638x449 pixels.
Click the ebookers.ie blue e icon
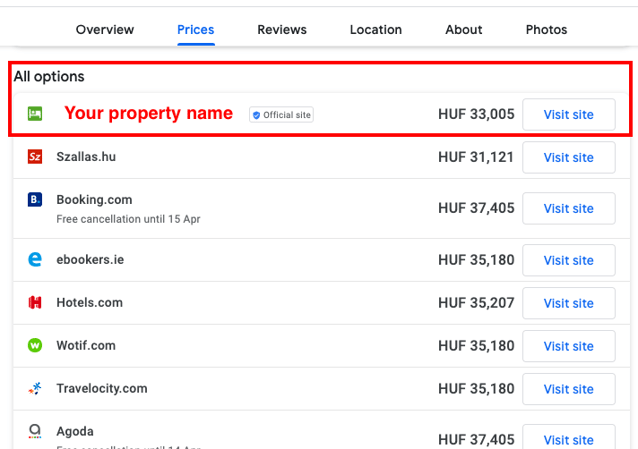35,259
